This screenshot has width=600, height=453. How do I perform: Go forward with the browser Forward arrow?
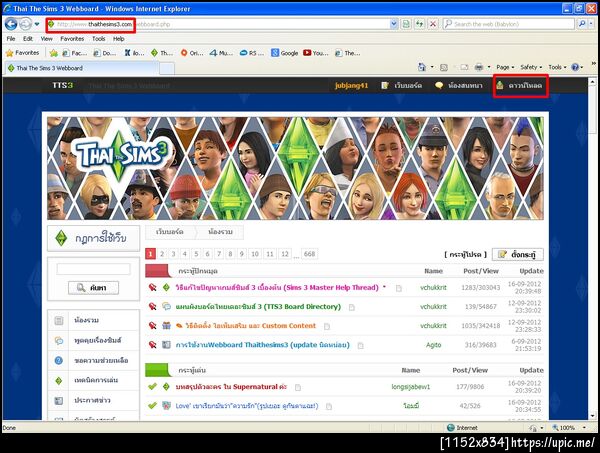(x=26, y=24)
